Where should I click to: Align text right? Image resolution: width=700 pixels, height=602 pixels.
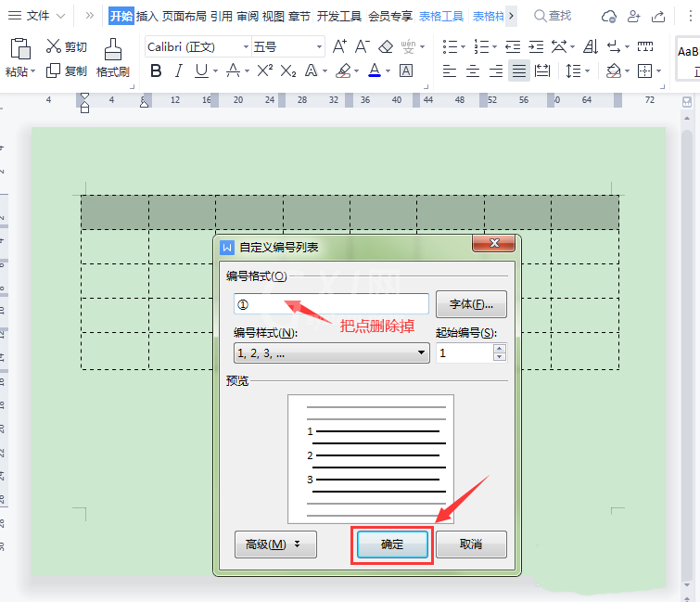click(x=496, y=70)
